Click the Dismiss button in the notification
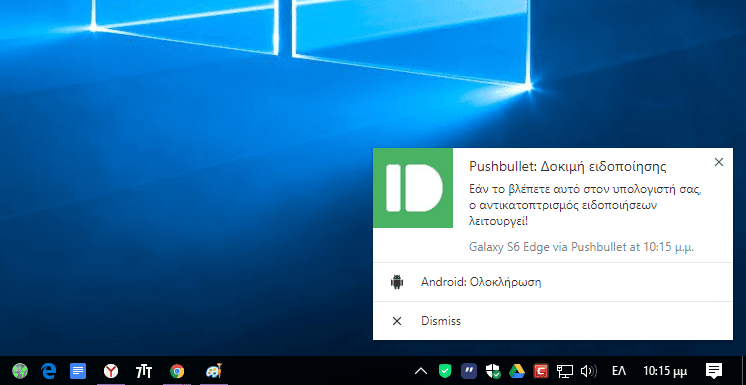This screenshot has height=385, width=746. coord(553,321)
